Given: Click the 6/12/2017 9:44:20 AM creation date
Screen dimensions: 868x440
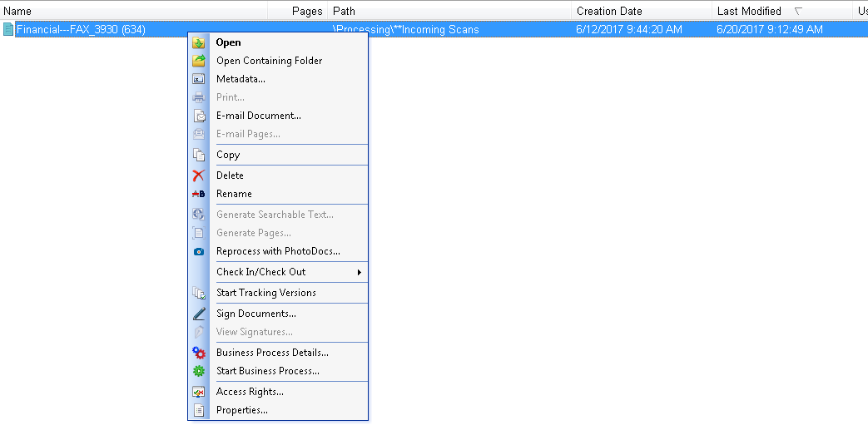Looking at the screenshot, I should pyautogui.click(x=629, y=29).
